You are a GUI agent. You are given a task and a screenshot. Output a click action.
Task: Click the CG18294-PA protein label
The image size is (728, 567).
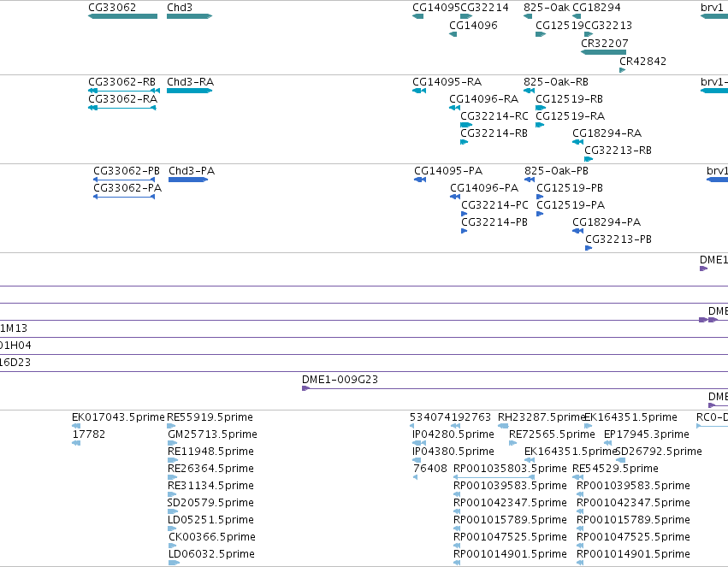[607, 222]
